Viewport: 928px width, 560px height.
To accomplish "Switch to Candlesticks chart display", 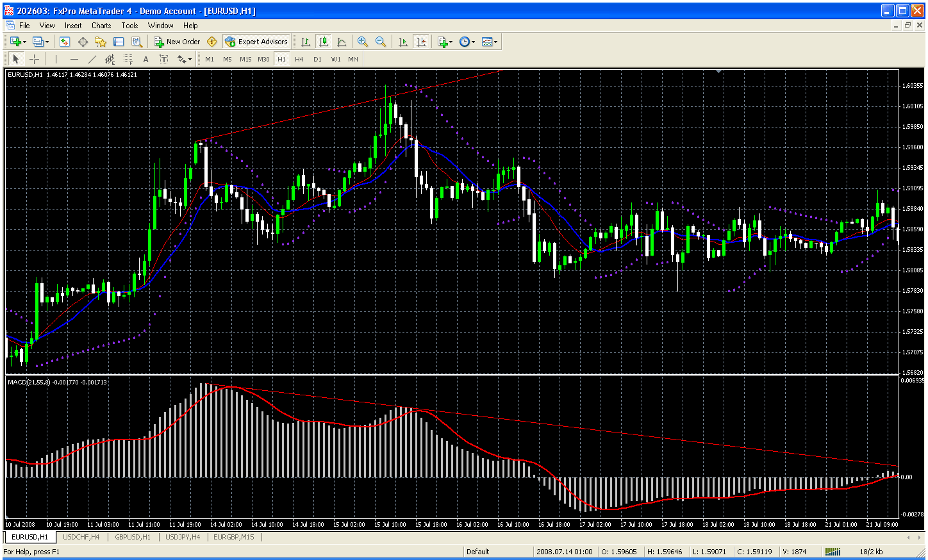I will point(324,42).
